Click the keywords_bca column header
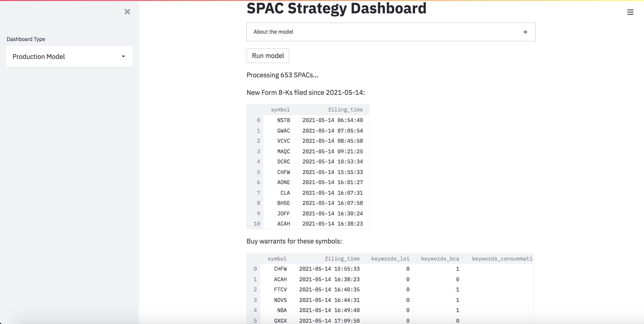The image size is (644, 324). [440, 259]
